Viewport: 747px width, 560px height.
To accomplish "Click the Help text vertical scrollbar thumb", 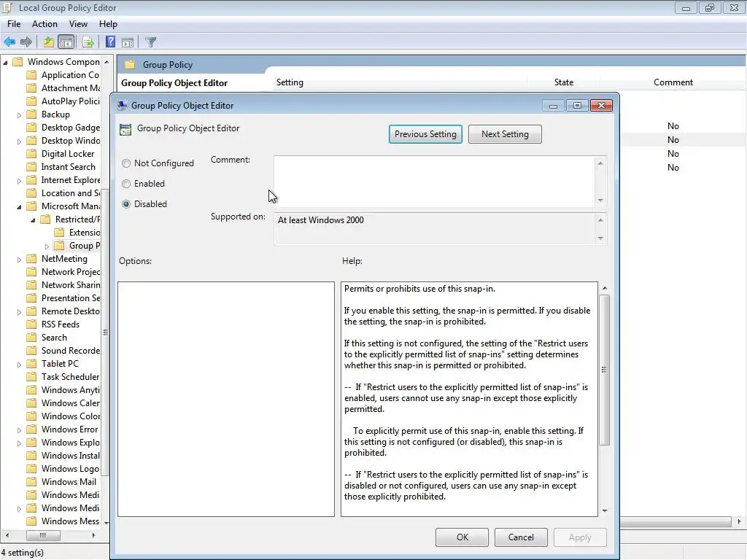I will point(604,370).
